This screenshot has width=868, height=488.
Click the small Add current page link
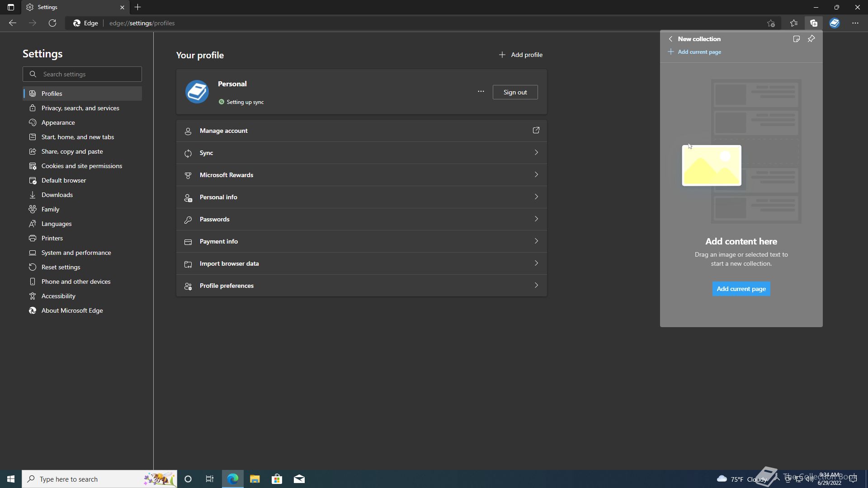coord(695,52)
